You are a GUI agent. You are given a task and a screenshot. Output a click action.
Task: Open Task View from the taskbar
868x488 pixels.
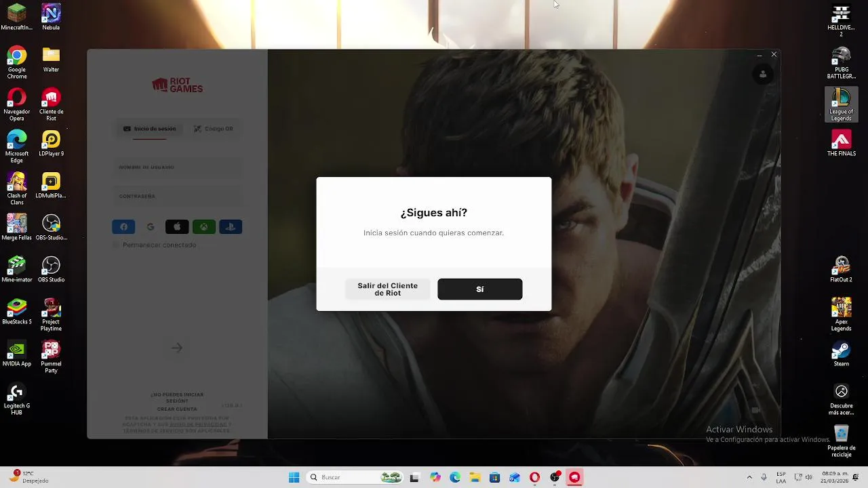[414, 477]
